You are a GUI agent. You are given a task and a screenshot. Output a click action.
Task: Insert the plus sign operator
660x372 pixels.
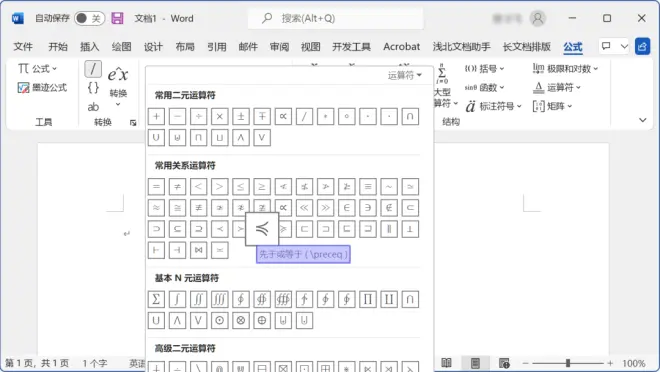click(156, 117)
